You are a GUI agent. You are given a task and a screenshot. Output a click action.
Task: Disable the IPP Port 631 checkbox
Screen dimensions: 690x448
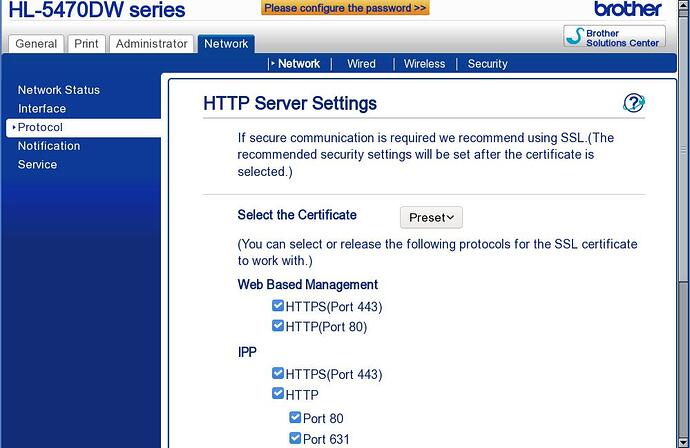[x=295, y=438]
